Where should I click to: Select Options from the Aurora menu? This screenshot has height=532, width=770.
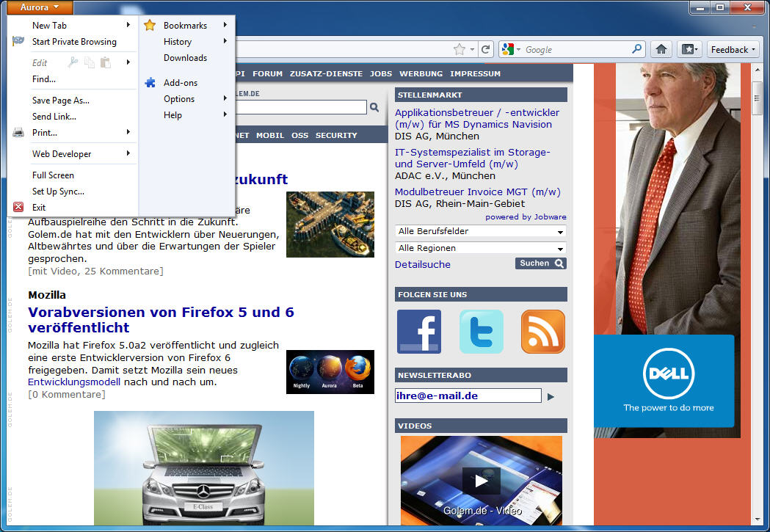click(x=179, y=98)
